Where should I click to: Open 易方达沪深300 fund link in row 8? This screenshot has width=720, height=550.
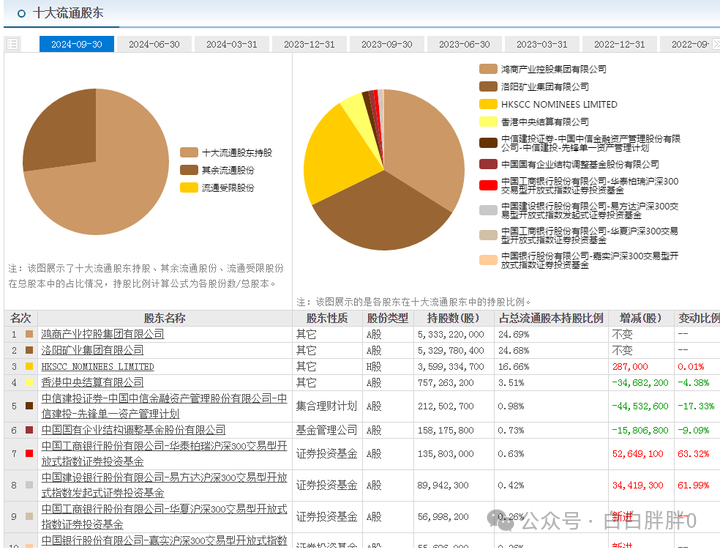[164, 485]
